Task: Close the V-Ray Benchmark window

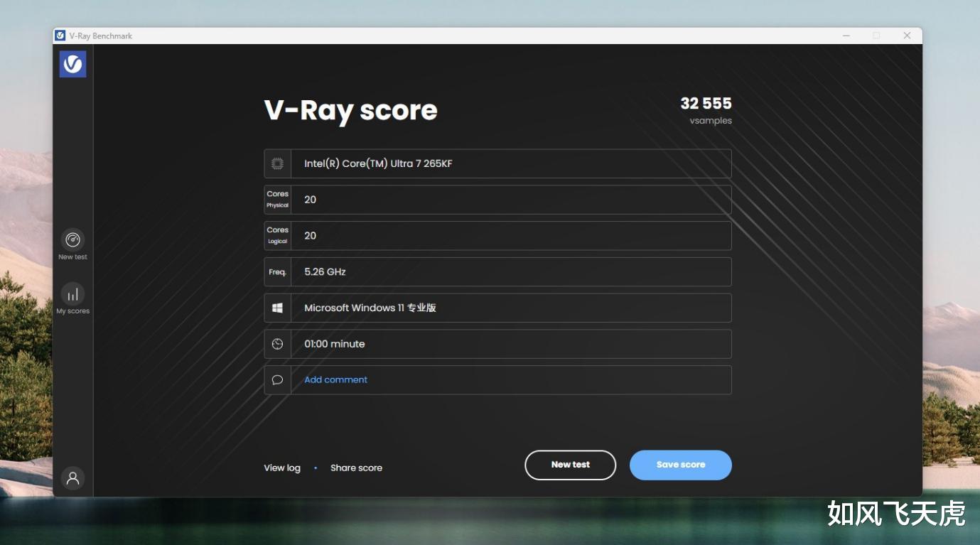Action: [x=907, y=36]
